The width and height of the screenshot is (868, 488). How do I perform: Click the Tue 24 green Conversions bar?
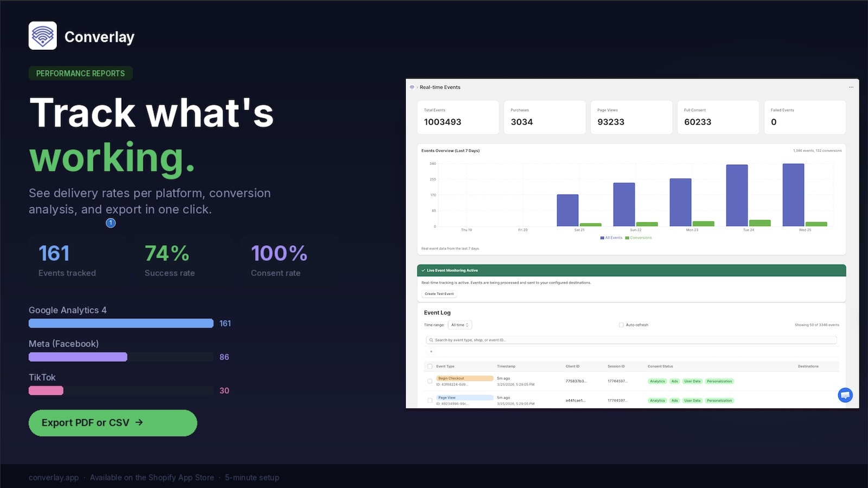point(759,223)
